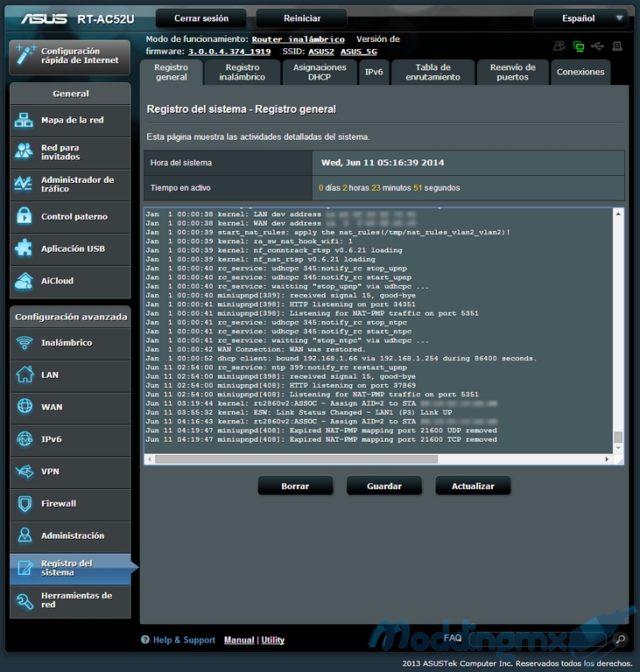Switch to the Tabla de enrutamiento tab
The height and width of the screenshot is (672, 640).
click(x=433, y=72)
